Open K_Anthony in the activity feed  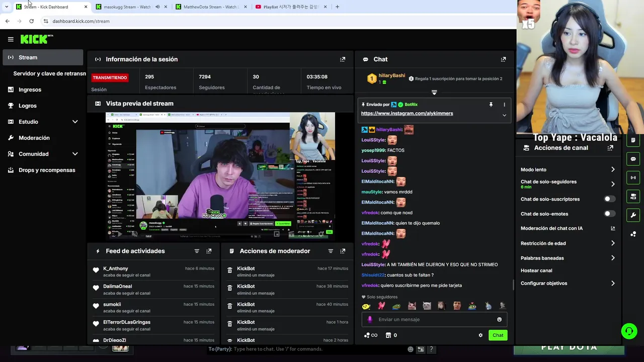(116, 268)
